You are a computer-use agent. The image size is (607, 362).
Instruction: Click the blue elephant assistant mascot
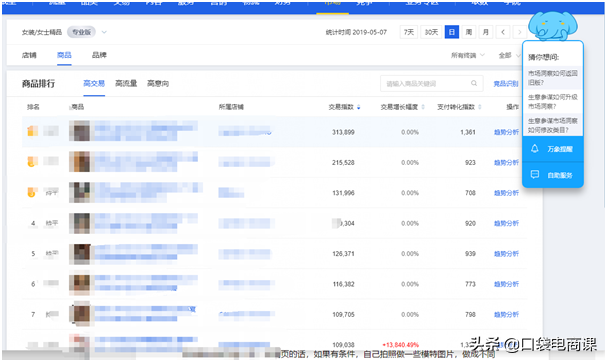pos(553,26)
